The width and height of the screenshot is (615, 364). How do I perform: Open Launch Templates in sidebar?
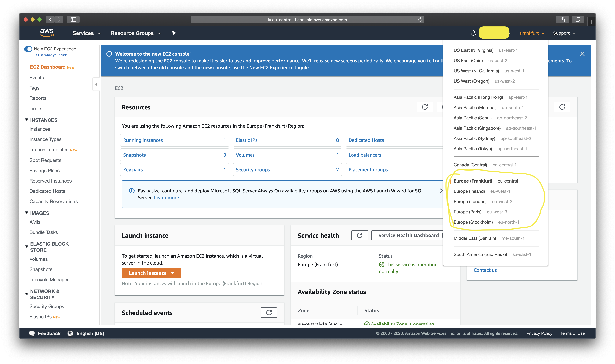tap(49, 150)
